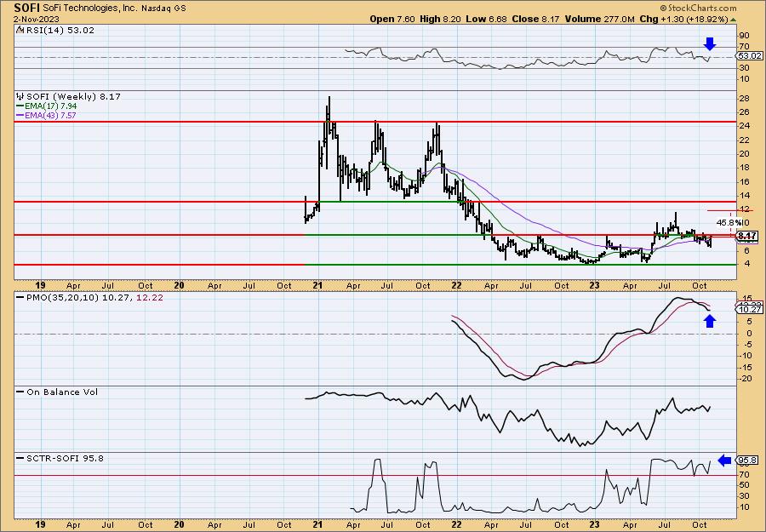Click the -20 level on the PMO axis
The height and width of the screenshot is (532, 766).
point(745,379)
